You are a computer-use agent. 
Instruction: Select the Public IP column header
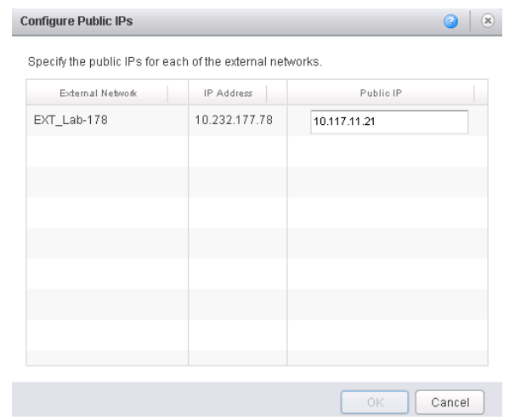381,93
